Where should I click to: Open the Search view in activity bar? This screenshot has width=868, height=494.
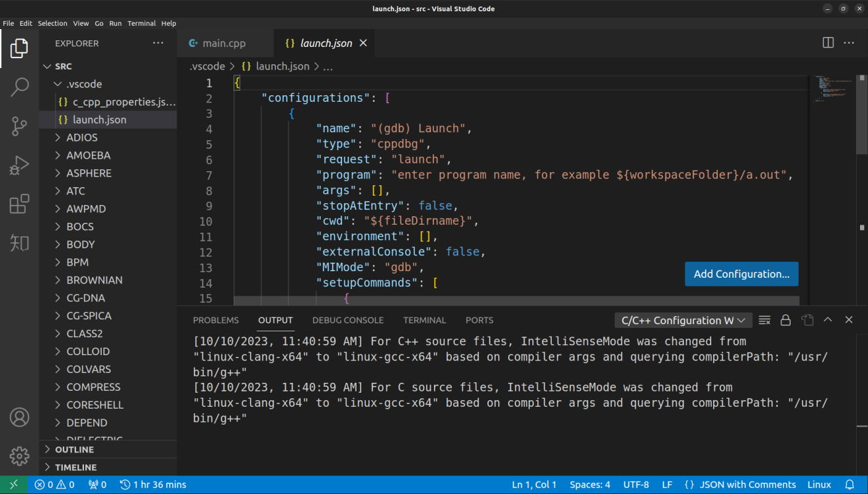(20, 87)
